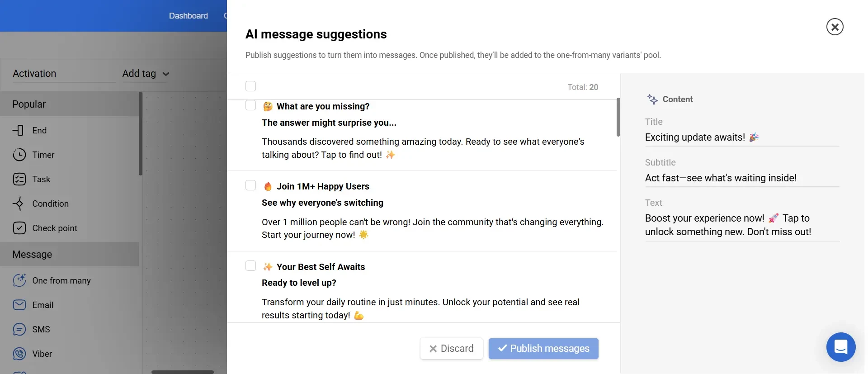Select the SMS bubble icon
This screenshot has height=374, width=868.
19,329
